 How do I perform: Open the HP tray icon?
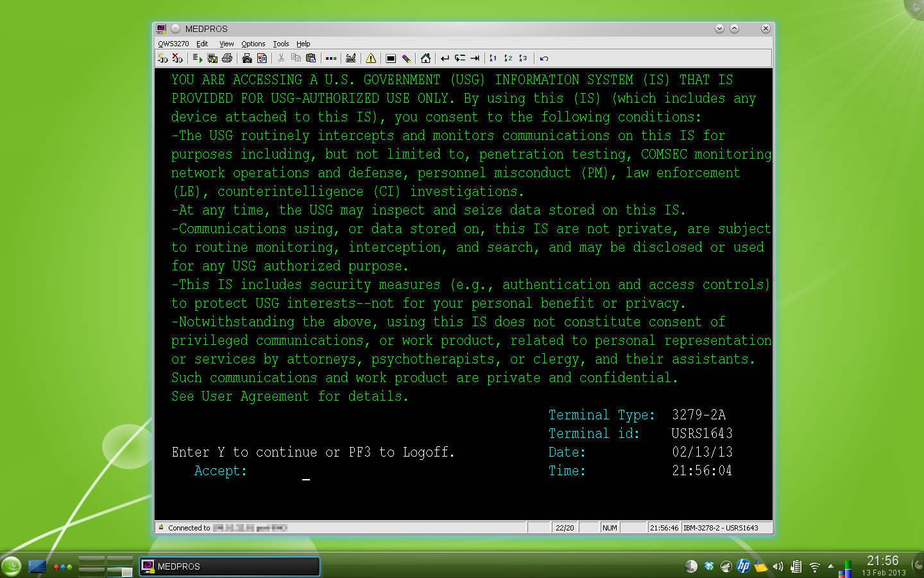743,566
